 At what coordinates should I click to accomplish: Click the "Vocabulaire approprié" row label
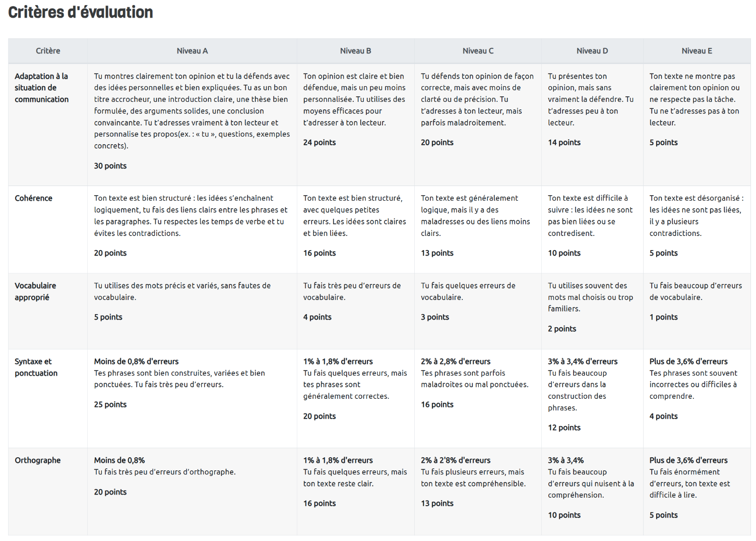pos(35,291)
